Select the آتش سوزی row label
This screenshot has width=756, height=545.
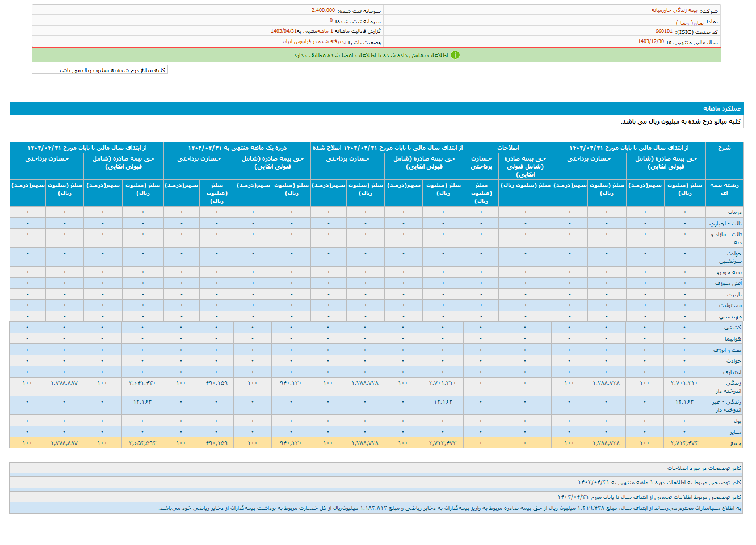click(x=728, y=283)
